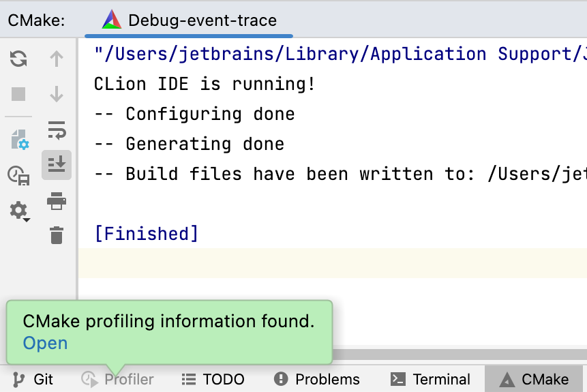Click the CMake profiling clock-save icon
587x392 pixels.
[18, 176]
